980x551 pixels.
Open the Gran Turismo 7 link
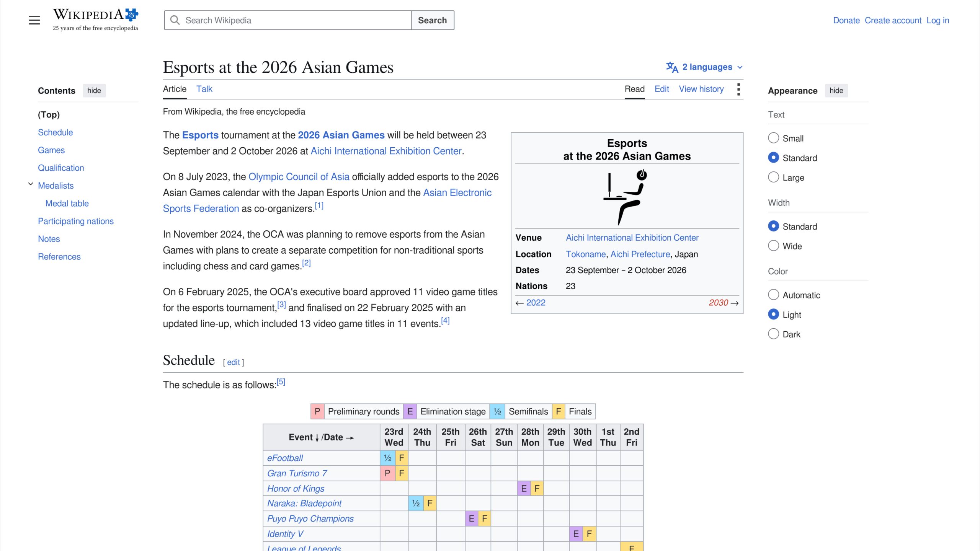pos(297,473)
